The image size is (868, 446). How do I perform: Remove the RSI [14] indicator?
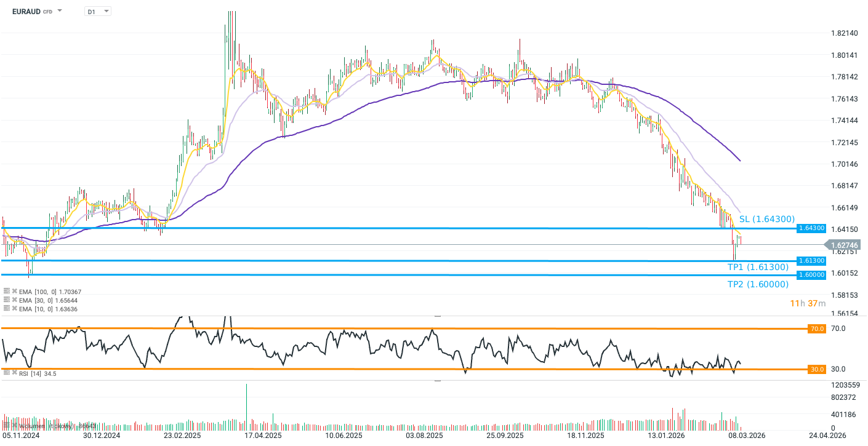(14, 372)
